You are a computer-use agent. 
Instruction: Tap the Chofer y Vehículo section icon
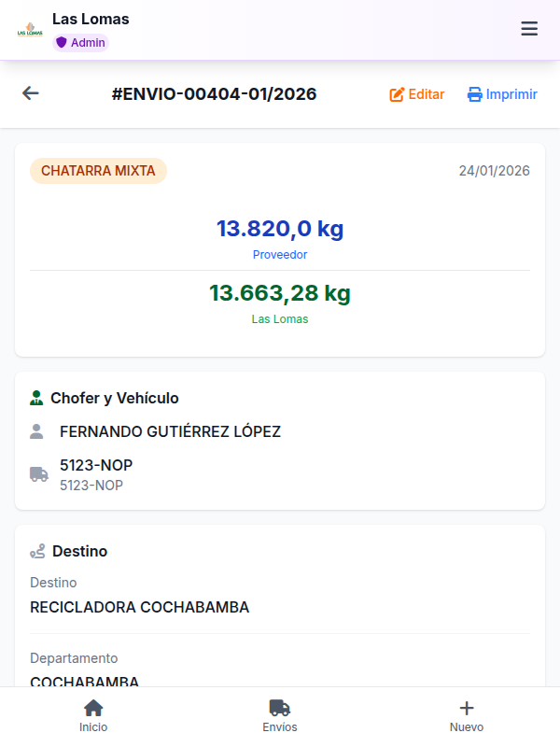pos(35,397)
